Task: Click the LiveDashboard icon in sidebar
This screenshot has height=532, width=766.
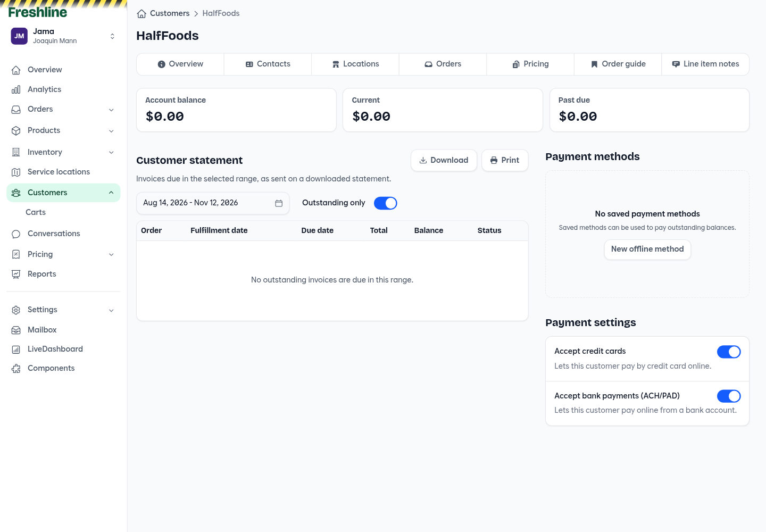Action: [x=16, y=350]
